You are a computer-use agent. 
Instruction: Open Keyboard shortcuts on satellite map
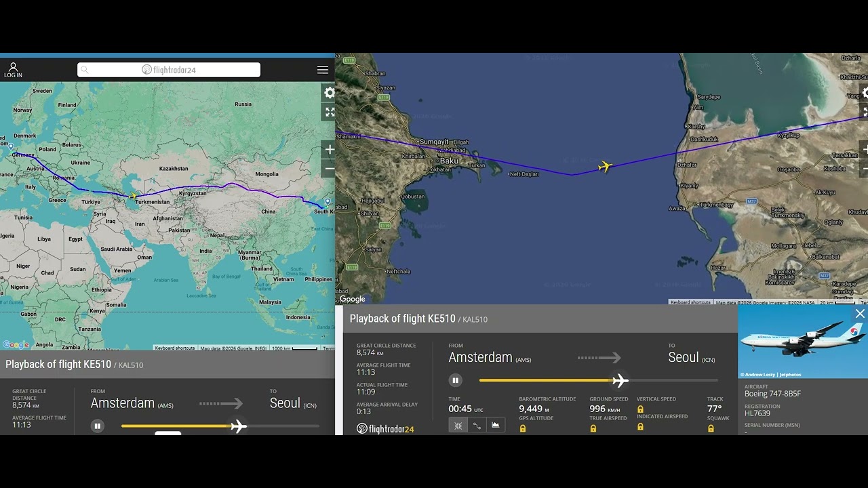pos(690,302)
